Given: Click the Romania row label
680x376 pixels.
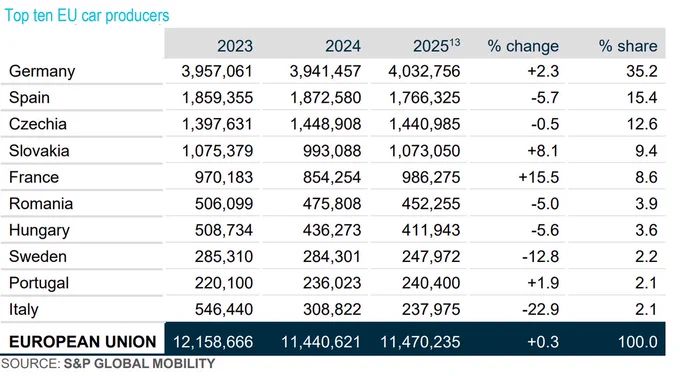Looking at the screenshot, I should tap(41, 204).
